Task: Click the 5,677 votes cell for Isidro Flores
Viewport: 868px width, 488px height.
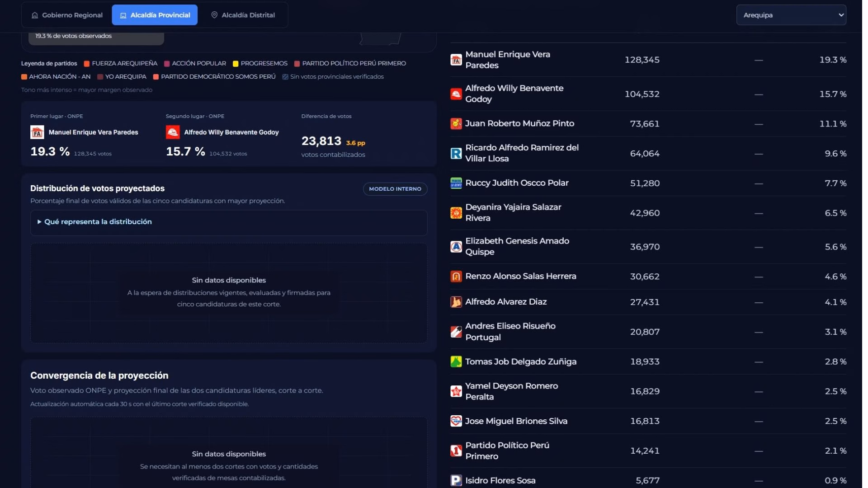Action: [x=647, y=480]
